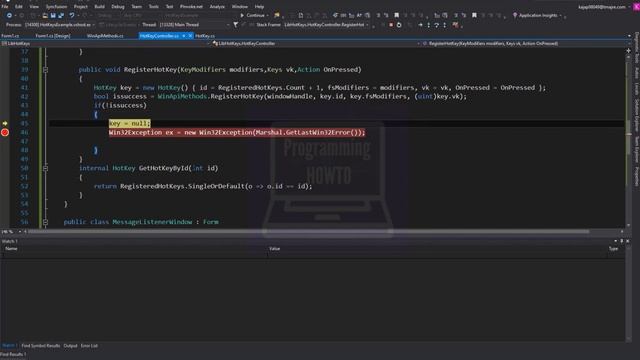Open the document tabs overflow dropdown
Image resolution: width=640 pixels, height=360 pixels.
click(x=629, y=36)
